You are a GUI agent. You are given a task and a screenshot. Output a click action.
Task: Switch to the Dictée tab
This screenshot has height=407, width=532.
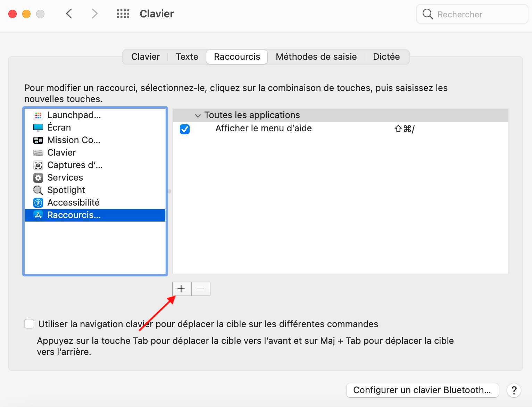(386, 57)
